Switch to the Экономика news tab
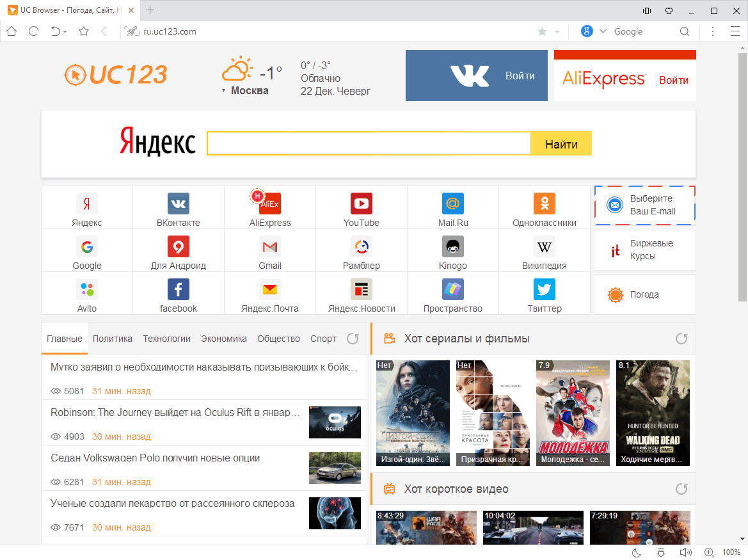 (x=224, y=339)
